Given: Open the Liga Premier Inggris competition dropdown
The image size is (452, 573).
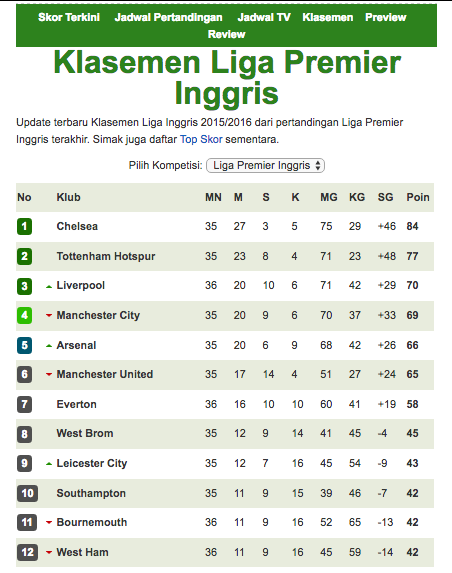Looking at the screenshot, I should coord(265,166).
